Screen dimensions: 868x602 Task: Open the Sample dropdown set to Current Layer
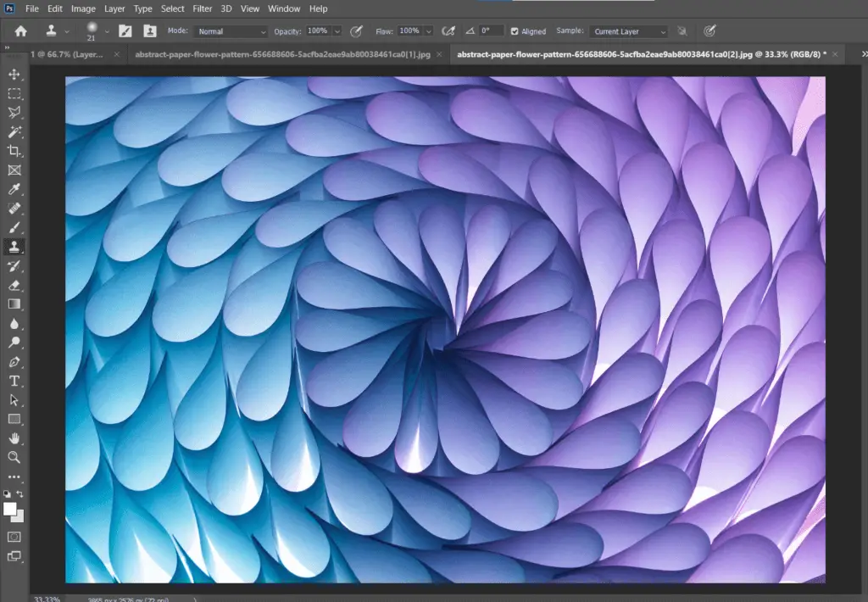coord(628,31)
